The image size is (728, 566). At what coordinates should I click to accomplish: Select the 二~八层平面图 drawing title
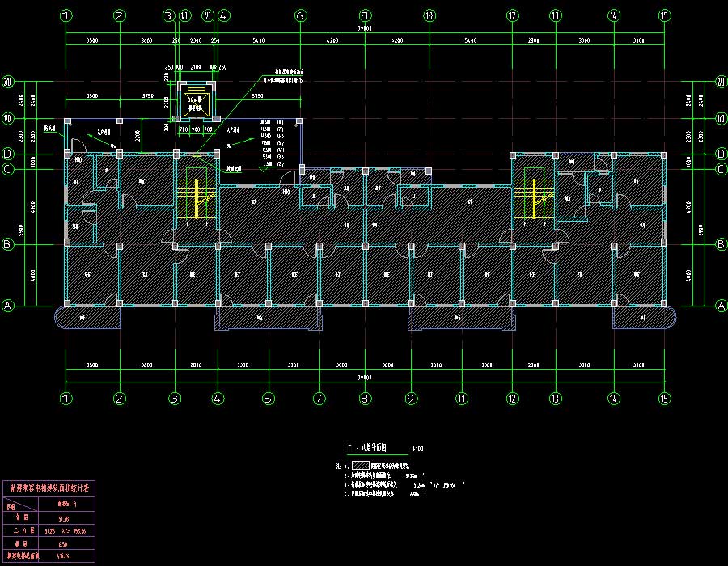click(x=366, y=448)
